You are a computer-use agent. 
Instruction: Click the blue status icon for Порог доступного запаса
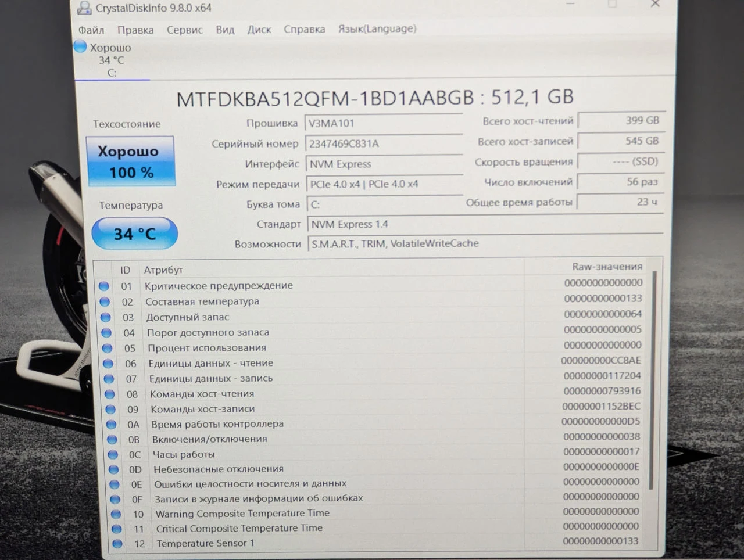(x=106, y=333)
